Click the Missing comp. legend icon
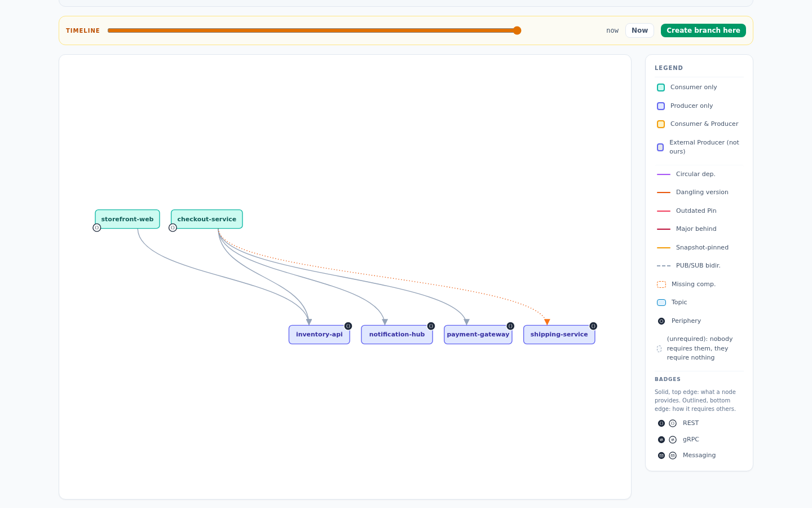This screenshot has height=508, width=812. click(x=661, y=284)
